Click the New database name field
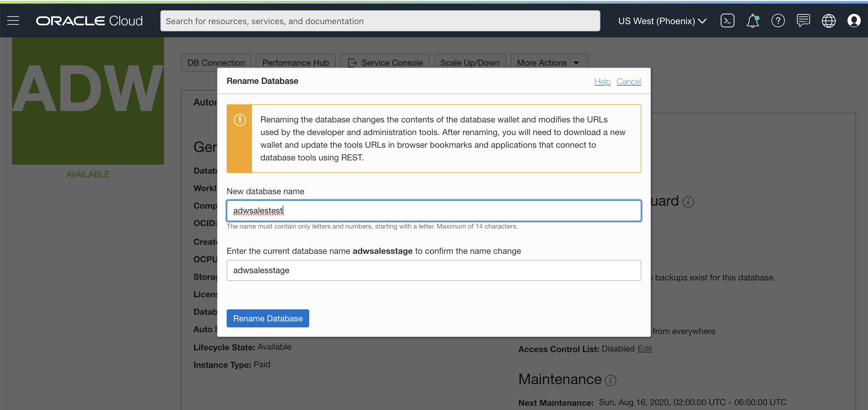The height and width of the screenshot is (410, 868). click(433, 211)
